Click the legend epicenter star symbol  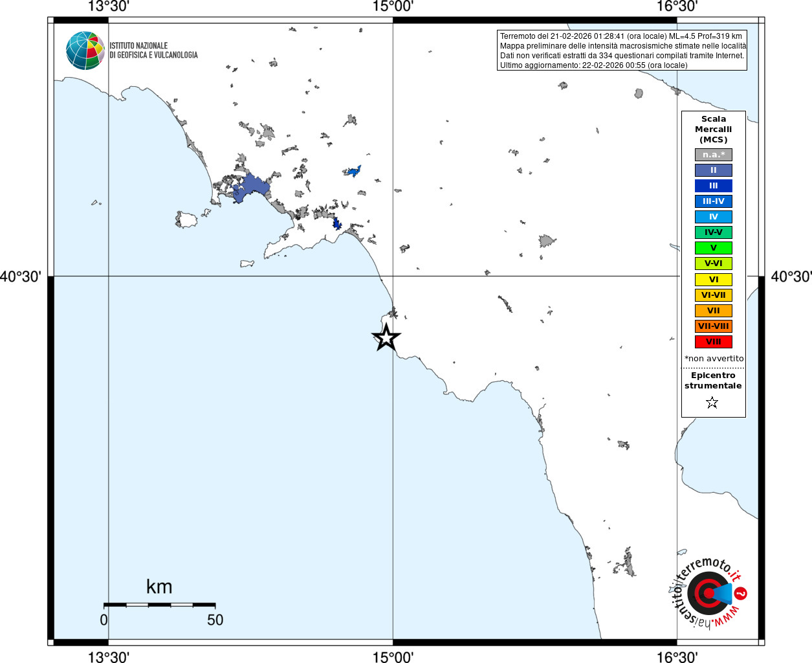click(x=712, y=403)
